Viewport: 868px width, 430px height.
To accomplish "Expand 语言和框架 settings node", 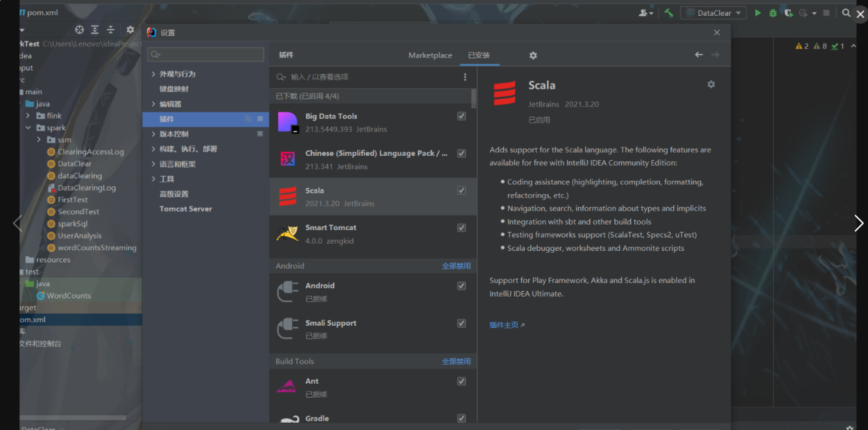I will [153, 164].
